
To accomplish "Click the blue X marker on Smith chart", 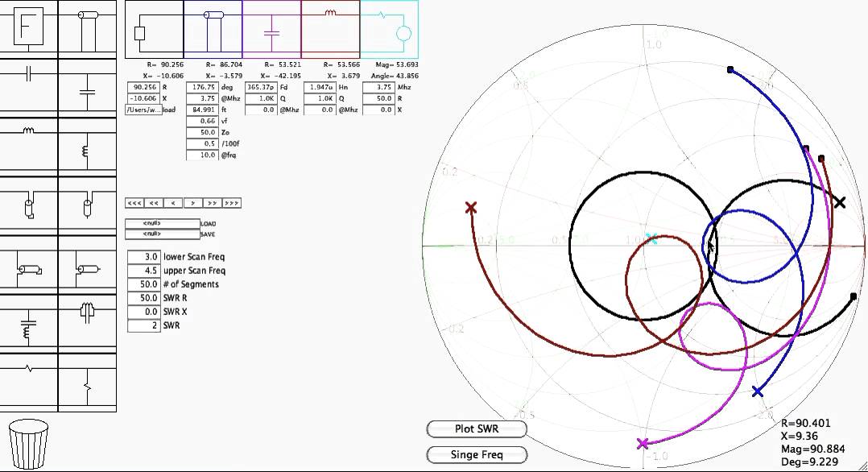I will tap(758, 391).
